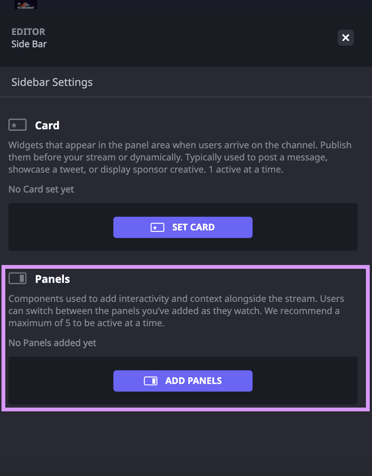Click the Panels components description paragraph

click(176, 311)
